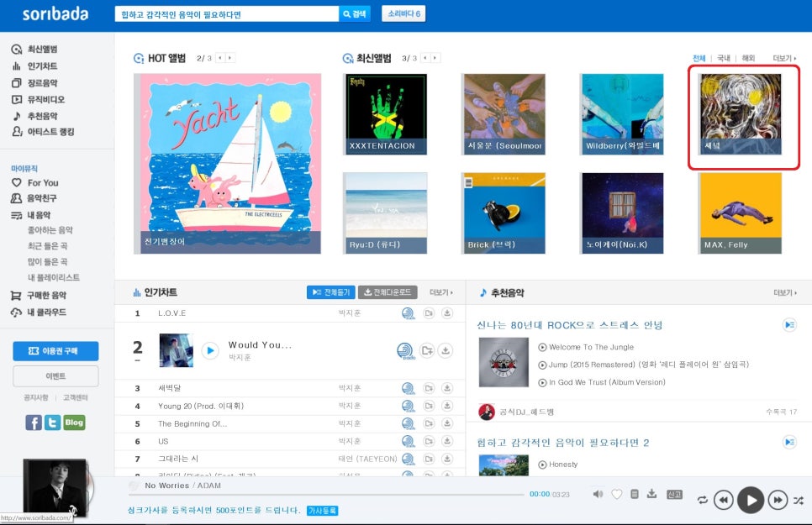812x525 pixels.
Task: Like current song with heart icon
Action: [616, 494]
